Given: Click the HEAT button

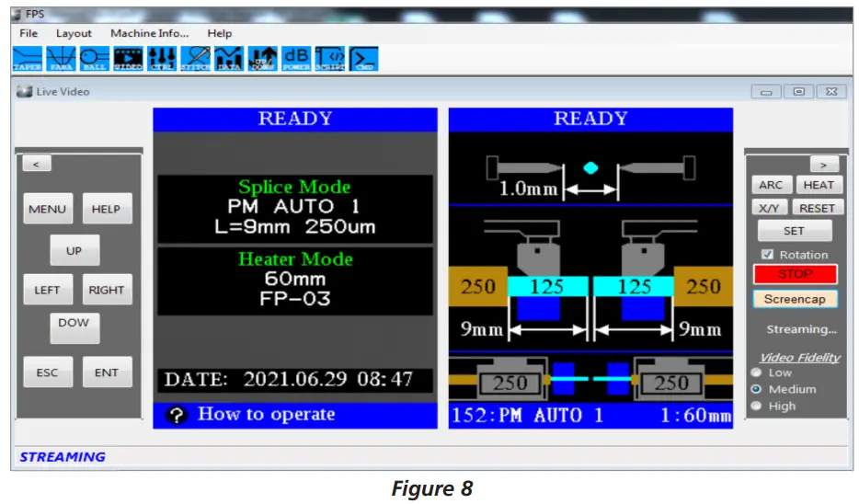Looking at the screenshot, I should [819, 185].
